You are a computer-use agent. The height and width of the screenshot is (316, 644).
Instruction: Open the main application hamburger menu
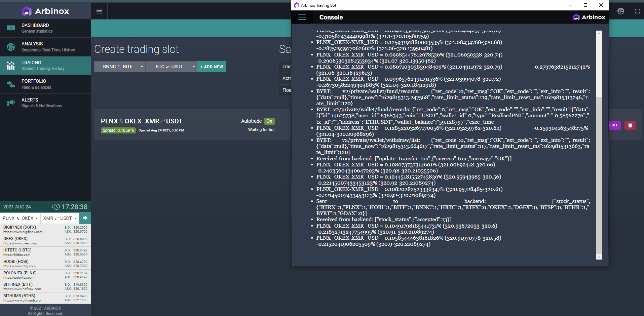click(x=99, y=11)
